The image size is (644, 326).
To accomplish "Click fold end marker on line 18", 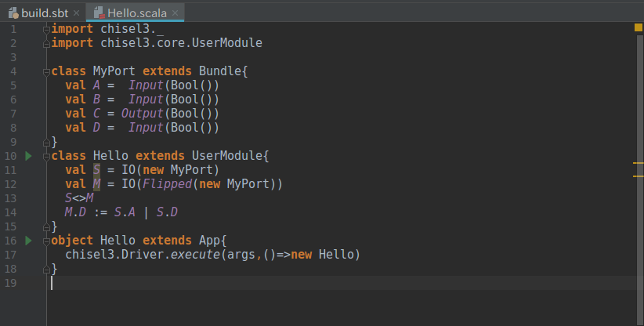I will click(x=46, y=270).
